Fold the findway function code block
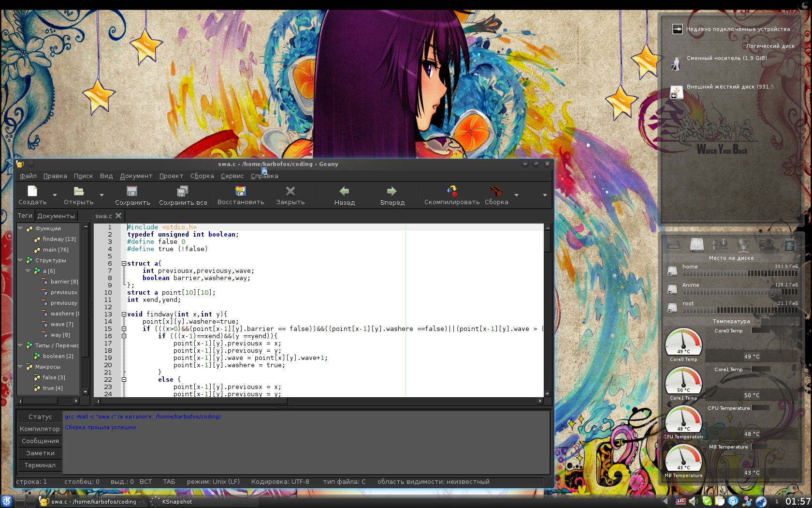 tap(124, 314)
